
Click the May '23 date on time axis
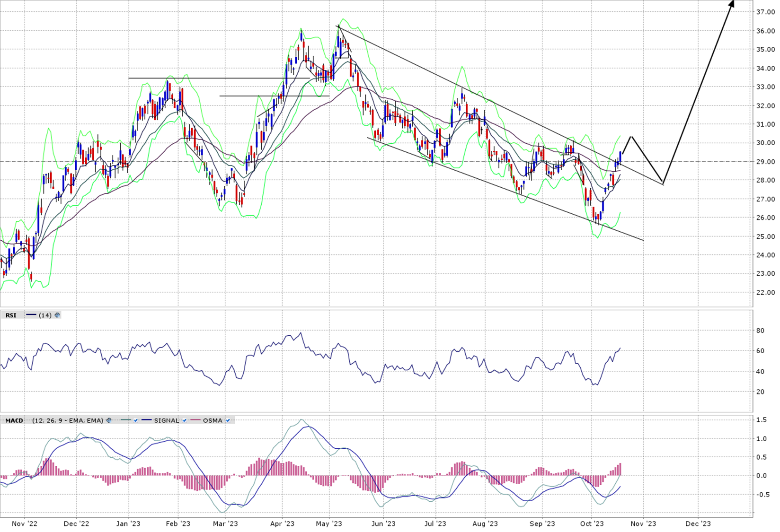click(329, 523)
